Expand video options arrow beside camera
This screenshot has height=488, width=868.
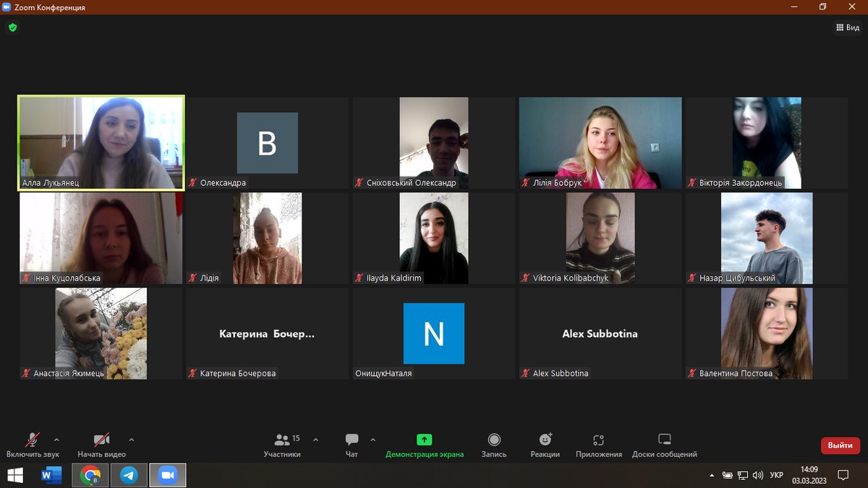pos(131,440)
